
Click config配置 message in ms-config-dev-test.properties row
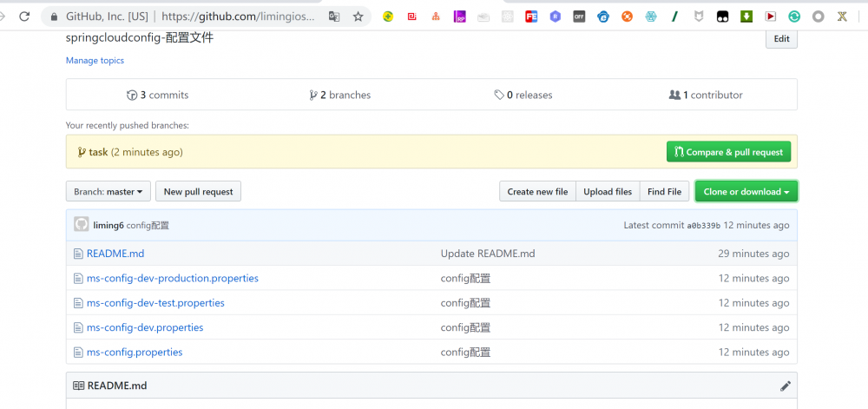click(465, 303)
